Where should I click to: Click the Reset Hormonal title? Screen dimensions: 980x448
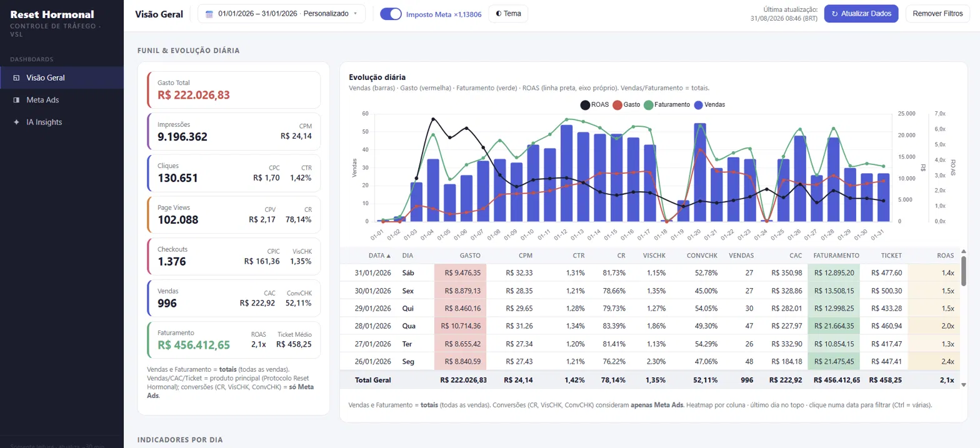point(52,14)
